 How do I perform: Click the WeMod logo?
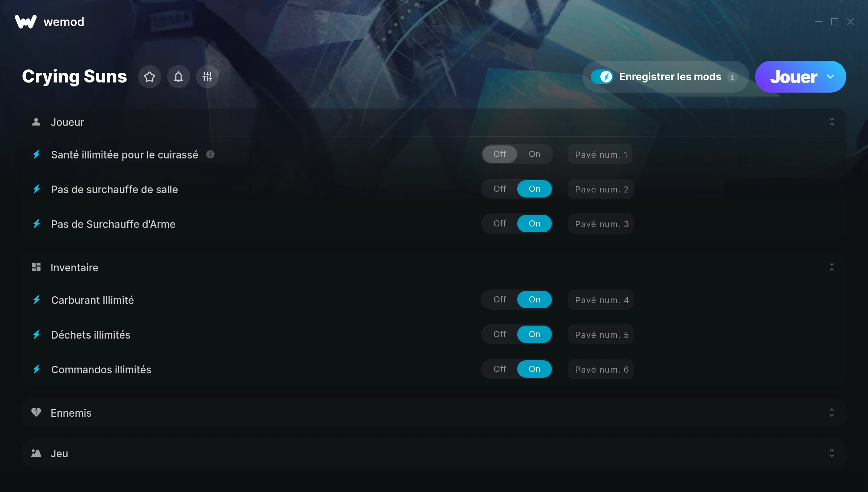click(26, 22)
